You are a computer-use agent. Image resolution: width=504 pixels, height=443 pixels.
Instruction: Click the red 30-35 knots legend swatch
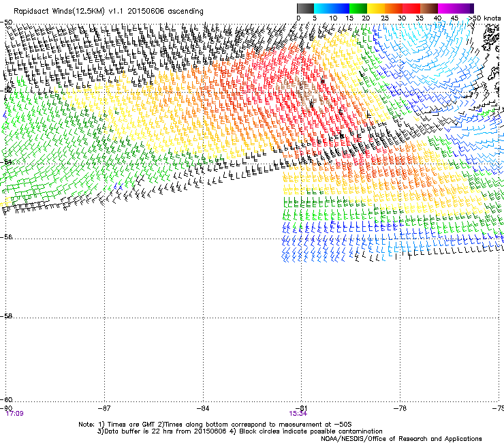click(411, 8)
